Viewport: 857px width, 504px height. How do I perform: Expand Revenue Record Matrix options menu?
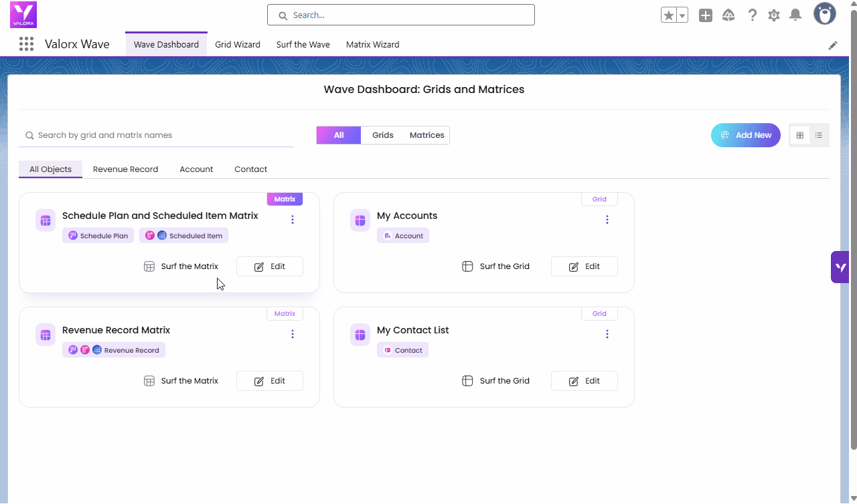293,334
